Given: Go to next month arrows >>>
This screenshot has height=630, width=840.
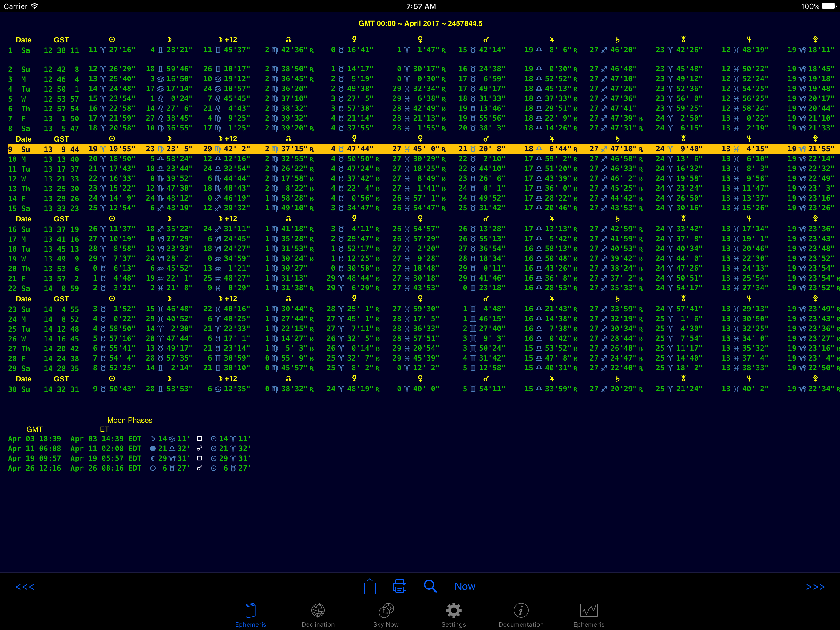Looking at the screenshot, I should point(815,587).
